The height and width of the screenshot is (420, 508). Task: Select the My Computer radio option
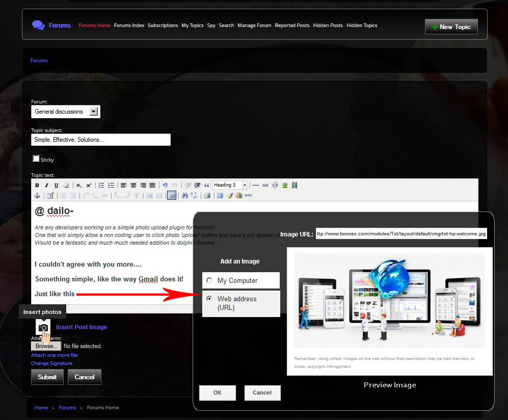pyautogui.click(x=209, y=280)
